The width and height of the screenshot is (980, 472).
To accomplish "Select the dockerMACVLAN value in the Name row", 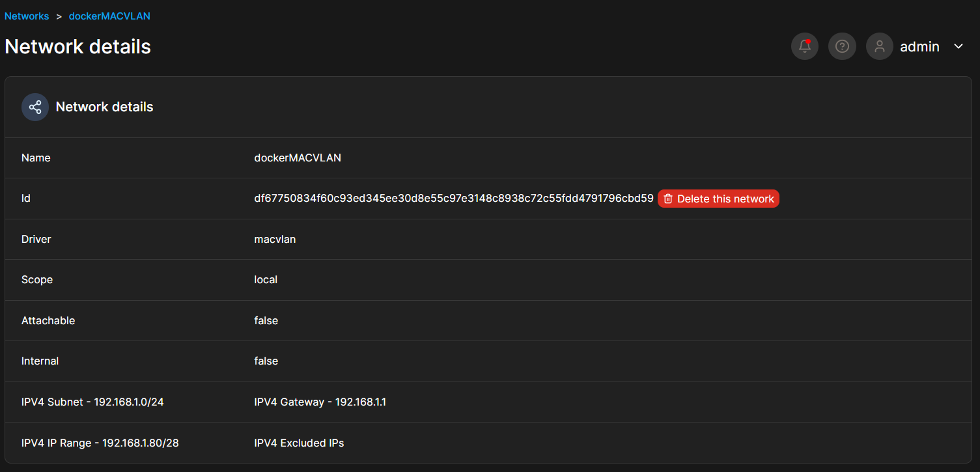I will (x=298, y=158).
